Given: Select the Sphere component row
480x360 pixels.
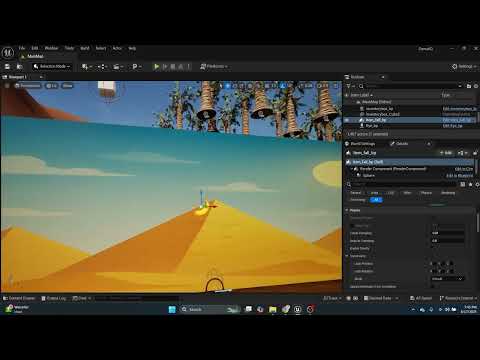Looking at the screenshot, I should click(368, 175).
